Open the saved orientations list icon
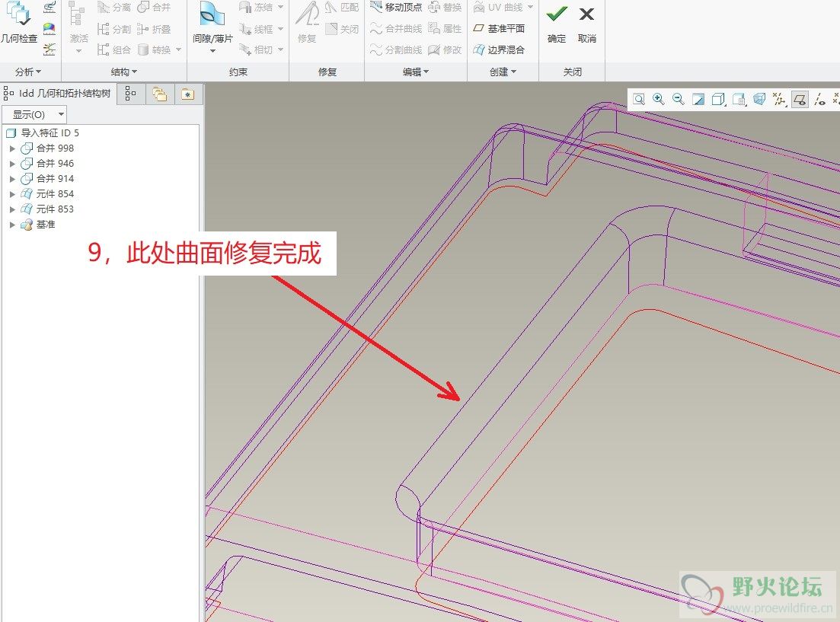The image size is (840, 622). [739, 99]
